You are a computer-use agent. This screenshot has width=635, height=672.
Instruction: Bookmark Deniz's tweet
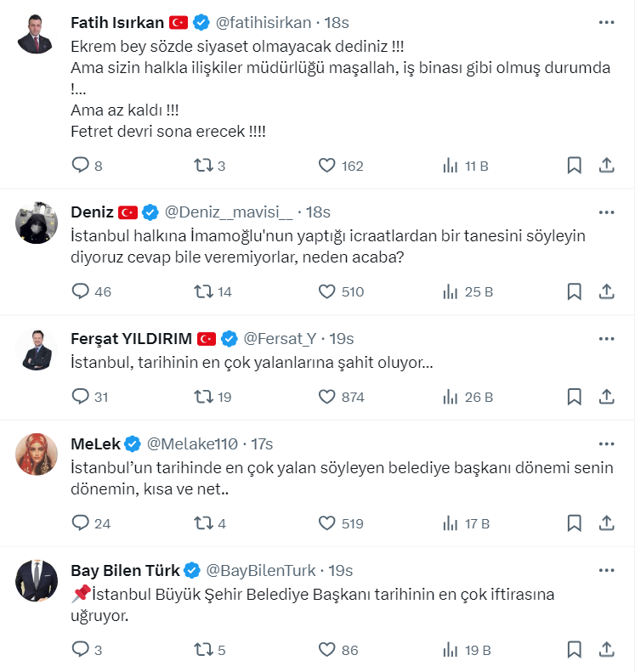pyautogui.click(x=575, y=291)
